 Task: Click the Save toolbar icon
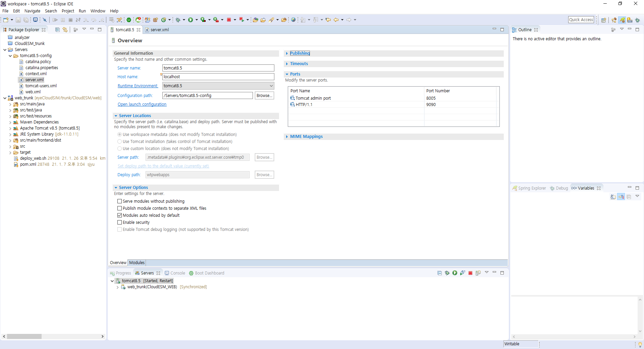click(x=18, y=20)
